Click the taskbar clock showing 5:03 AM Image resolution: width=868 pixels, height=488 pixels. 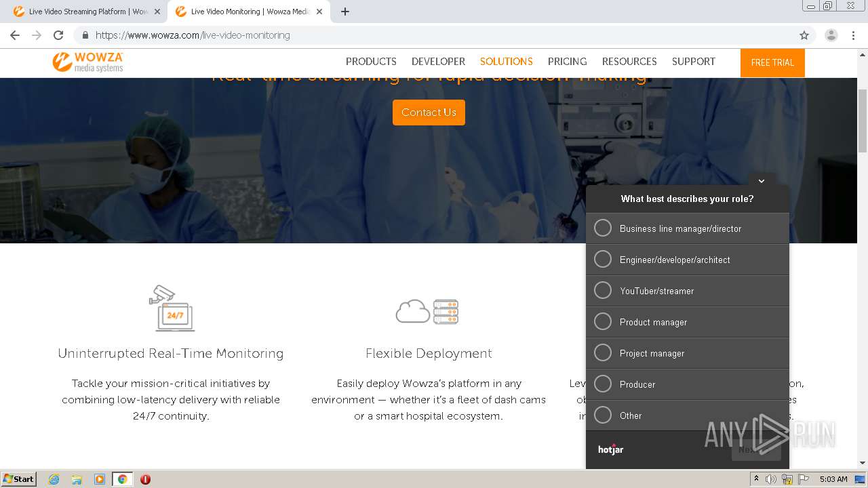tap(833, 479)
